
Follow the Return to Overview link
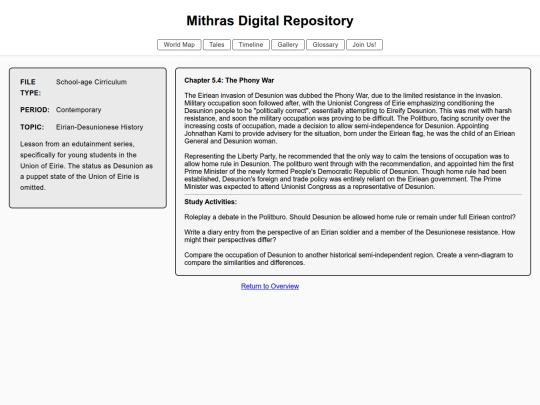click(270, 286)
